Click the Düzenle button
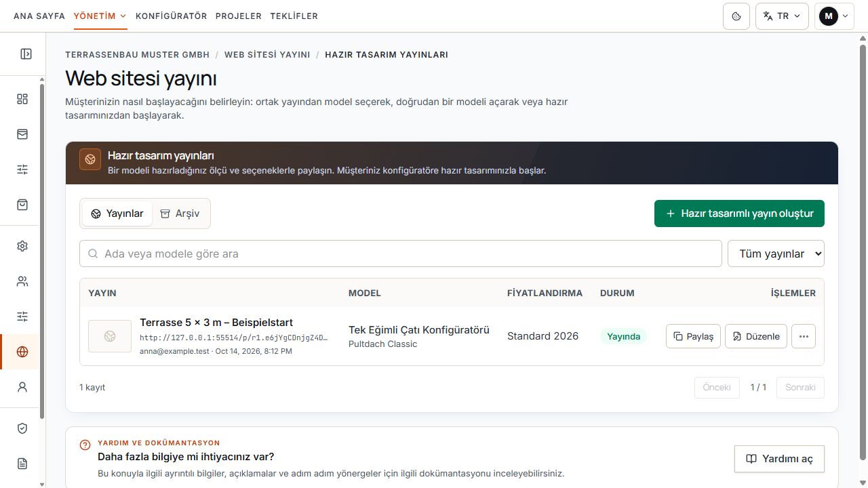Screen dimensions: 868x488 tap(756, 336)
